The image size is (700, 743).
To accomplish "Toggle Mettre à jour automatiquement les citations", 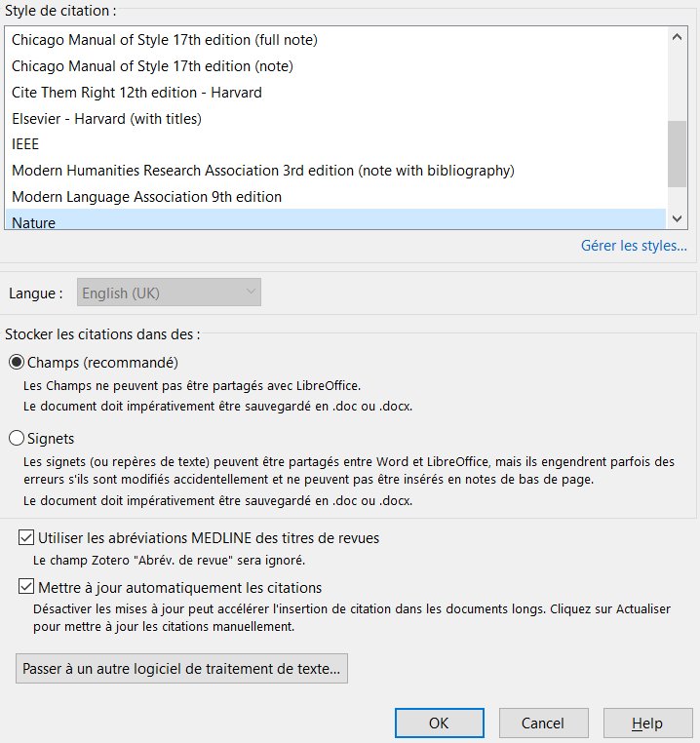I will (x=26, y=588).
